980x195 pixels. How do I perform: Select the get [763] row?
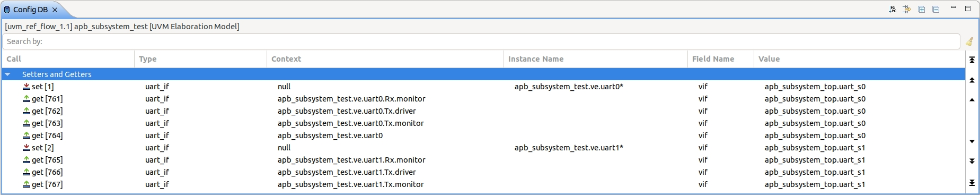click(x=483, y=123)
